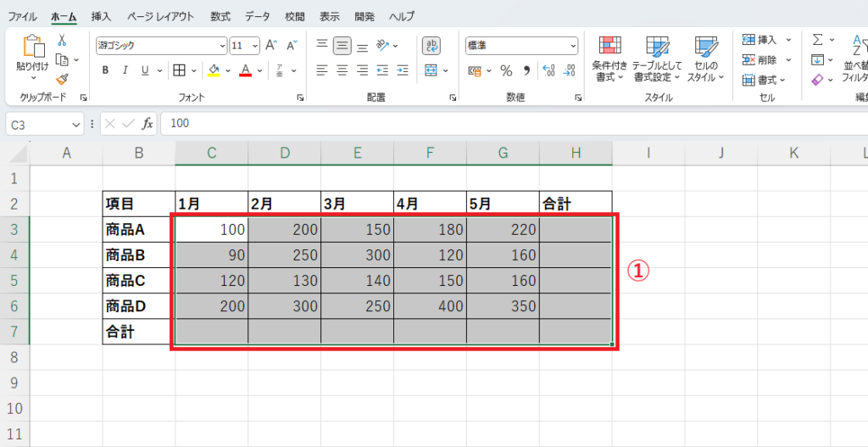
Task: Open the number format 標準 dropdown
Action: point(574,46)
